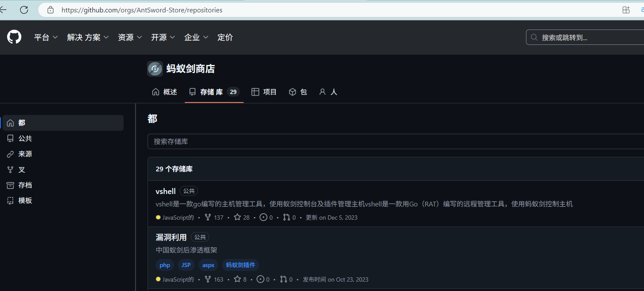Open the 包 packages tab
Screen dimensions: 644x291
[298, 92]
